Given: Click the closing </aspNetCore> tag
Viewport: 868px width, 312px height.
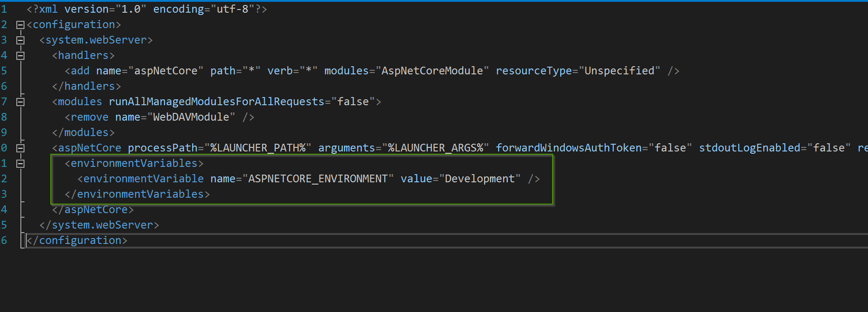Looking at the screenshot, I should click(x=93, y=210).
